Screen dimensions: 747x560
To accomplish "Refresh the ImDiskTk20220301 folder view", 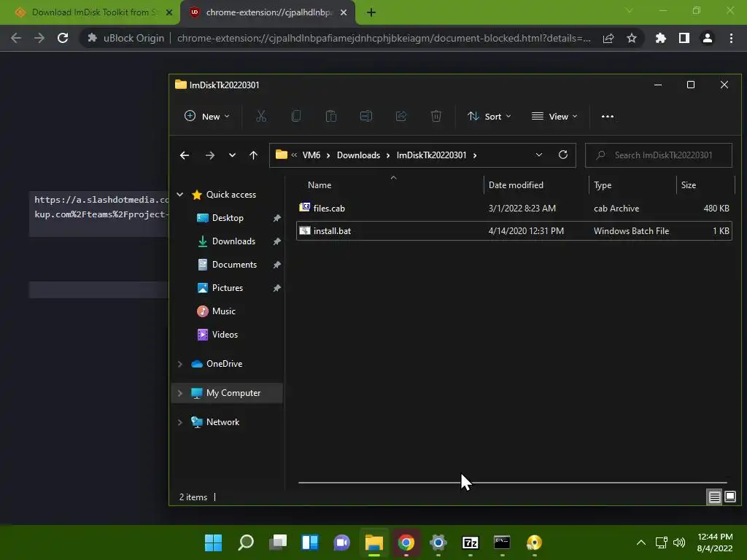I will [563, 155].
